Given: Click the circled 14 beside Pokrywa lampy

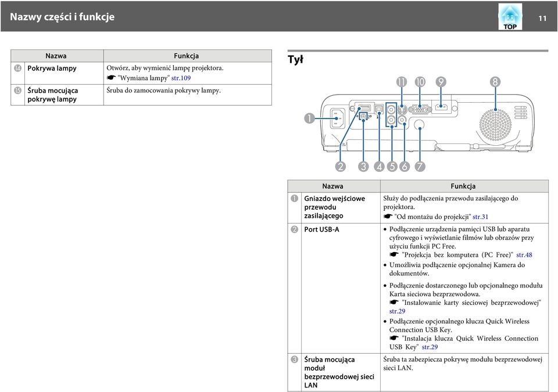Looking at the screenshot, I should 18,68.
